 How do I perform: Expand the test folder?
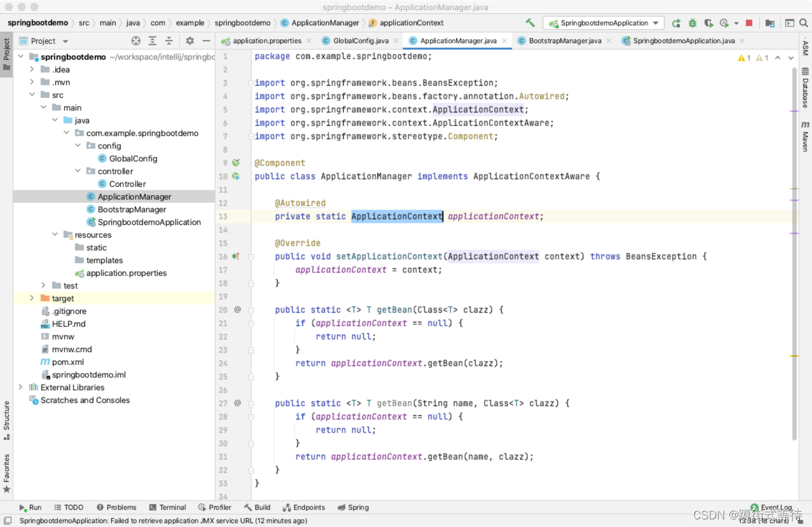(x=43, y=285)
